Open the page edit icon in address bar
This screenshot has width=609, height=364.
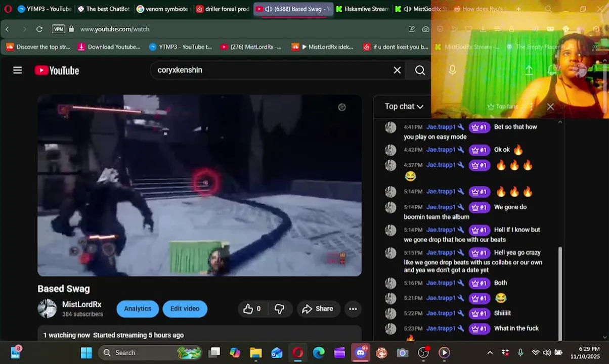click(x=412, y=29)
